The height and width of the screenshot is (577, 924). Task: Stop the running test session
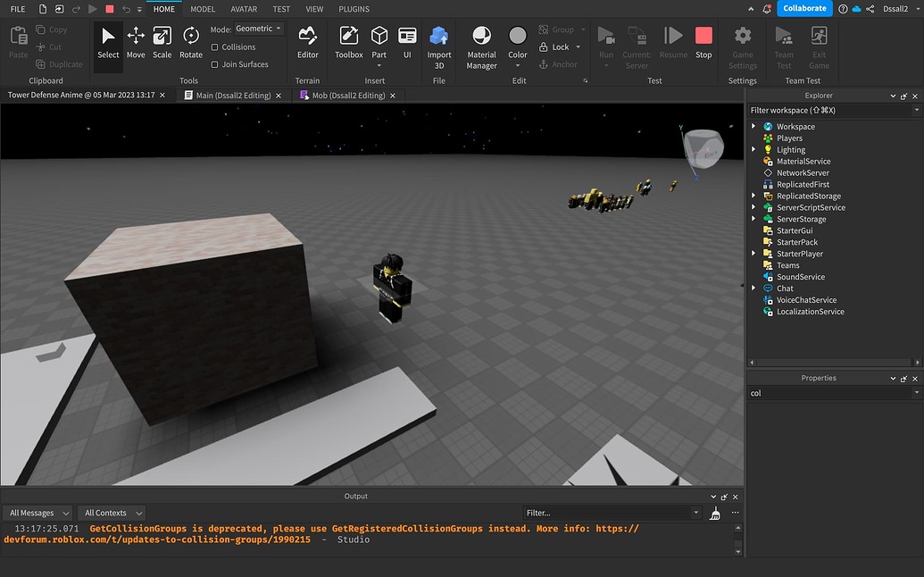click(x=703, y=42)
